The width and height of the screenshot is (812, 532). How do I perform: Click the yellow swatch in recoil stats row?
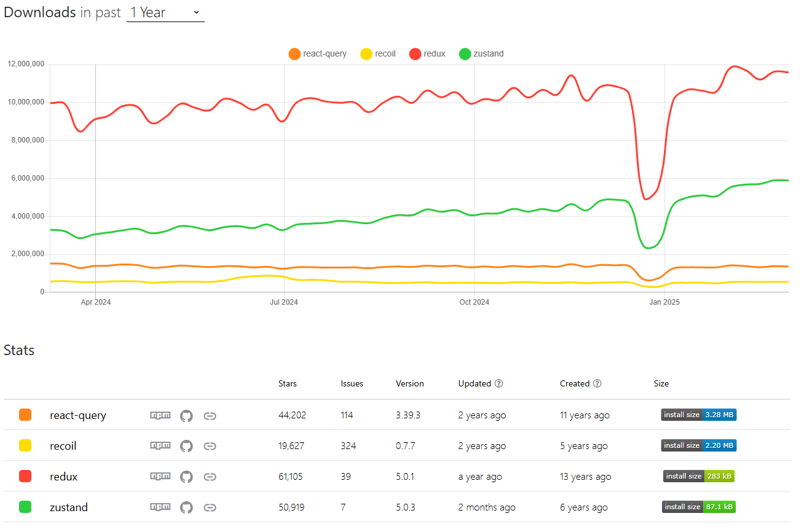click(25, 446)
